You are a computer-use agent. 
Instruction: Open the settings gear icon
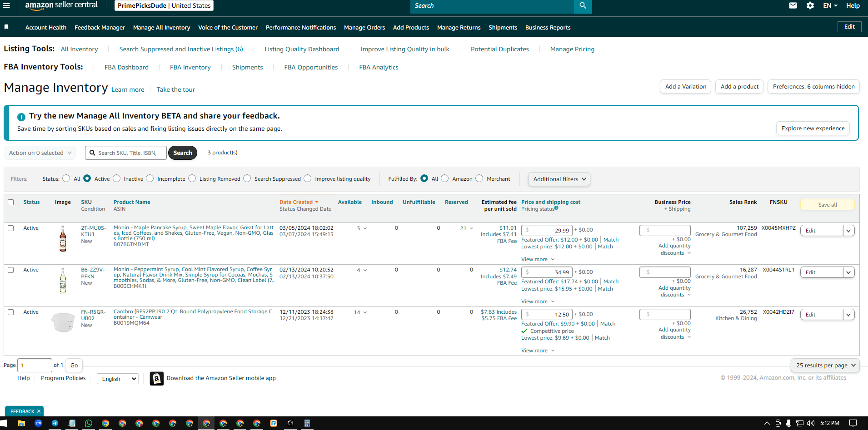(810, 5)
